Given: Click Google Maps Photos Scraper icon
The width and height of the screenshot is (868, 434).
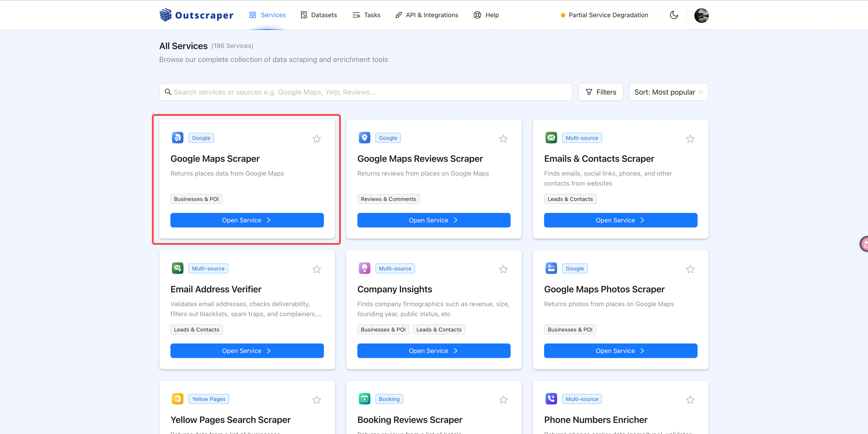Looking at the screenshot, I should coord(551,268).
